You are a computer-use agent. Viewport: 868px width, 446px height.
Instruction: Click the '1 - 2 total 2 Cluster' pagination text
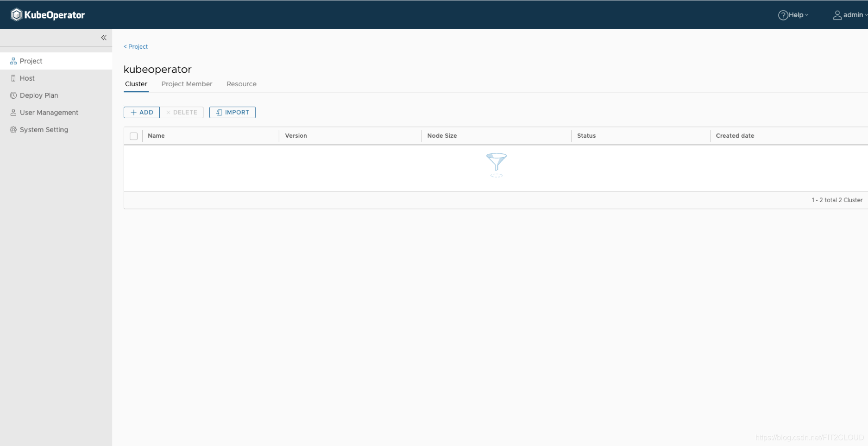click(x=837, y=200)
